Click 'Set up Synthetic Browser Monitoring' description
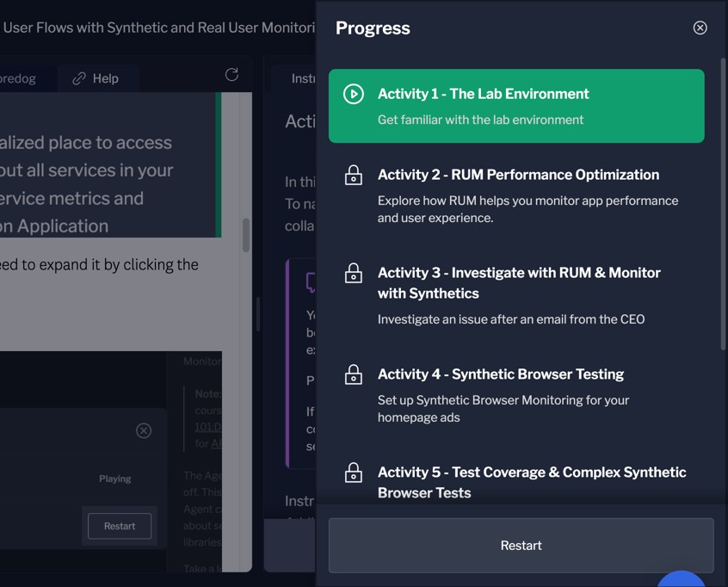This screenshot has width=728, height=587. coord(503,409)
